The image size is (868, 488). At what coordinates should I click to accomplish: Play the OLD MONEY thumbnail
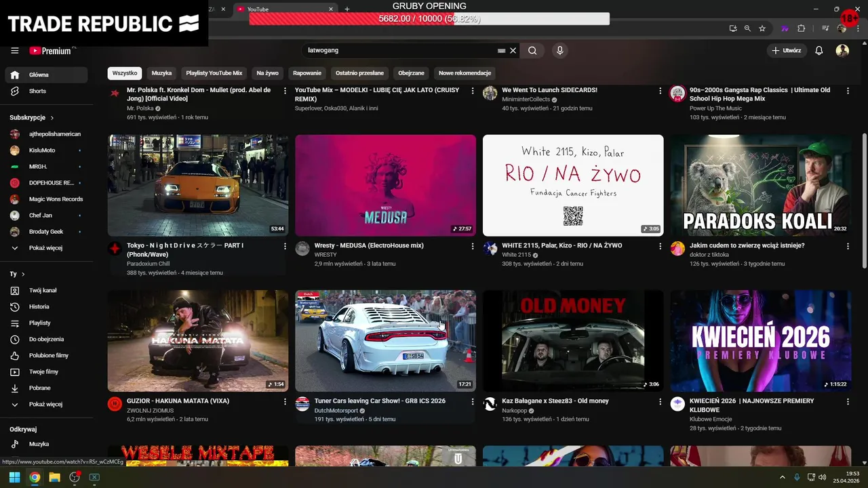[x=573, y=341]
